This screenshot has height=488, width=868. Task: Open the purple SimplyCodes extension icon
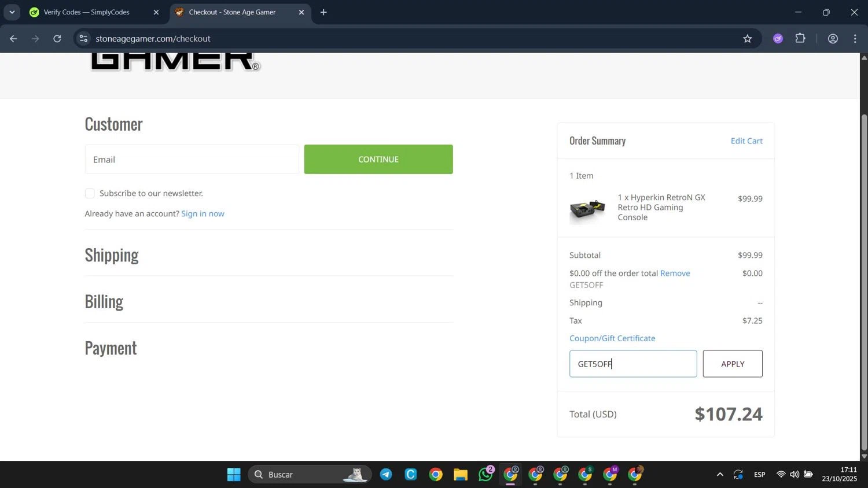click(x=778, y=39)
